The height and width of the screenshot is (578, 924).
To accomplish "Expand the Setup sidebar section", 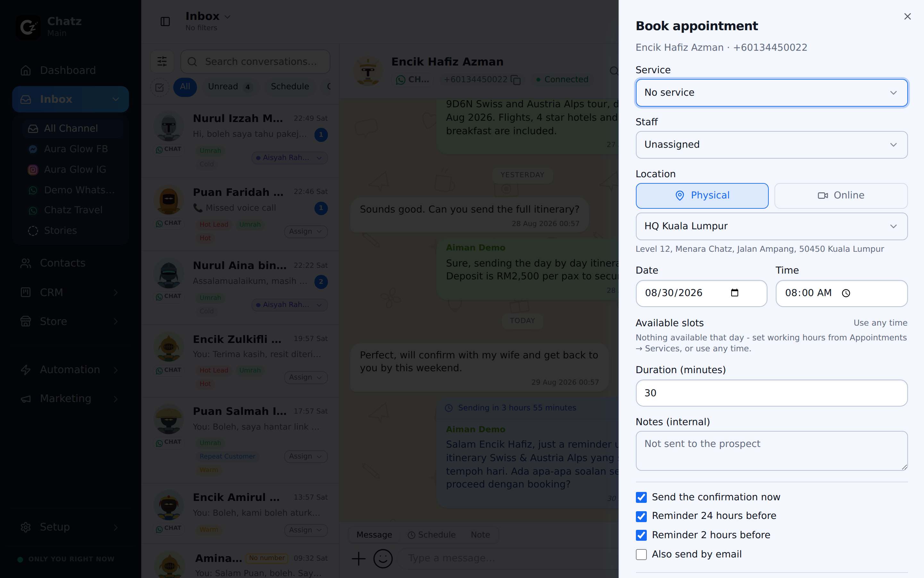I will (70, 527).
